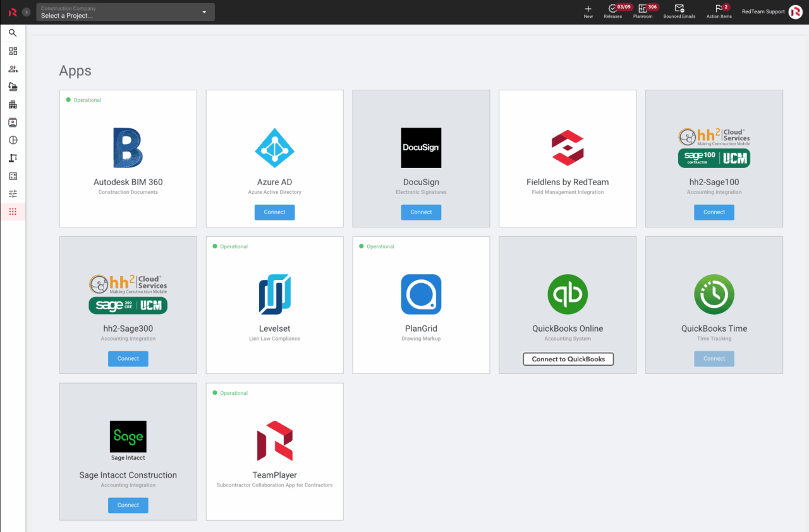
Task: Click the Electronic Signatures subtitle
Action: [x=421, y=192]
